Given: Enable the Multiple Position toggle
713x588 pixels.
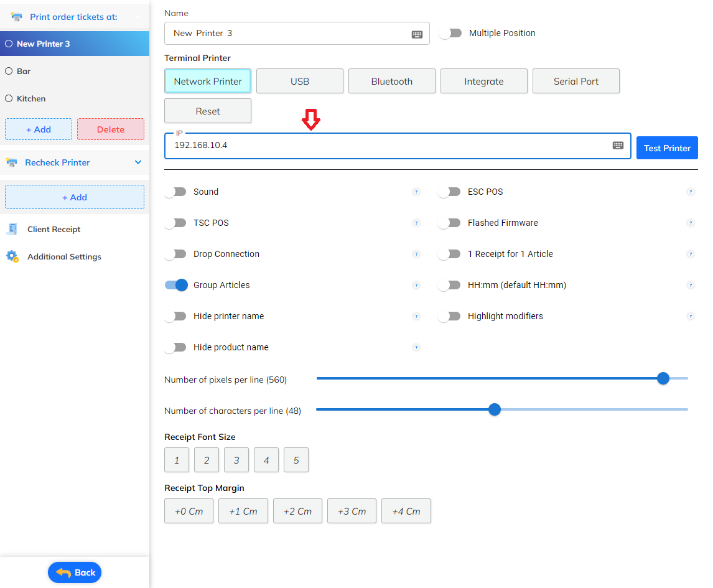Looking at the screenshot, I should (x=450, y=33).
